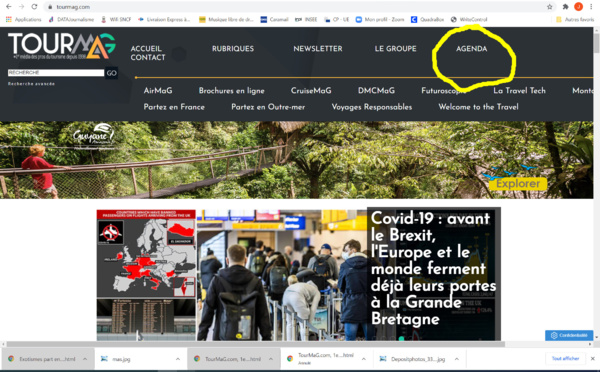
Task: Expand options for the Exotismes download
Action: coord(85,359)
